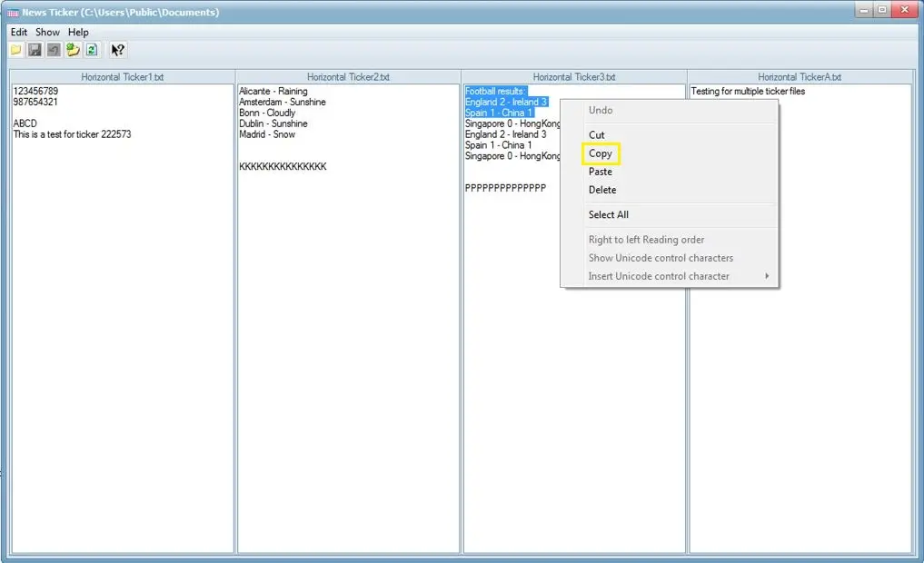Click the Horizontal Ticker2.txt column header
The width and height of the screenshot is (924, 563).
point(348,77)
